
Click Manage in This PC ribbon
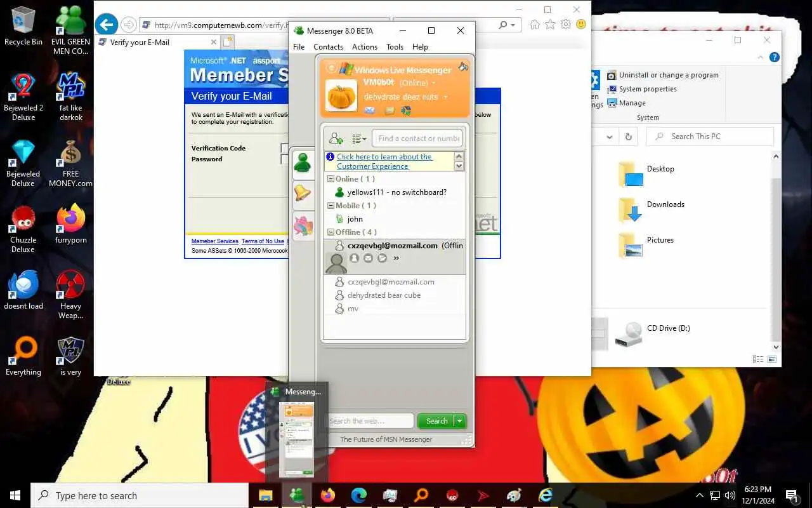click(626, 103)
